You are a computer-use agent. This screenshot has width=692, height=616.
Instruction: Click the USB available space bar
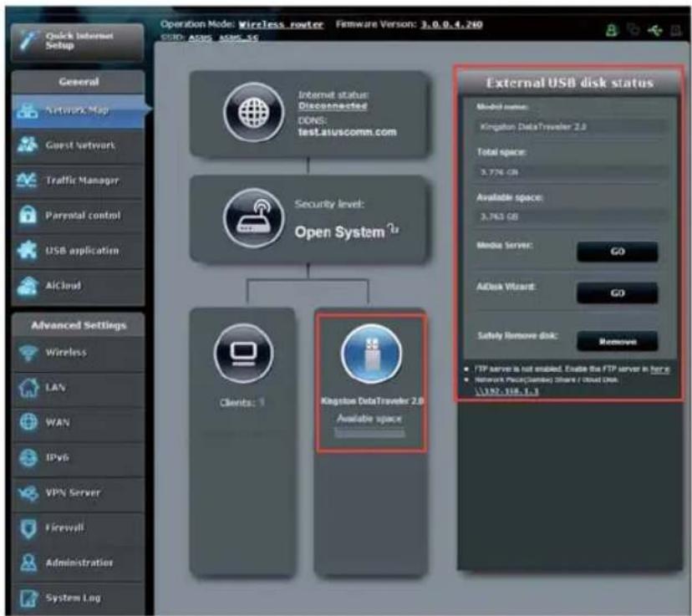(369, 434)
